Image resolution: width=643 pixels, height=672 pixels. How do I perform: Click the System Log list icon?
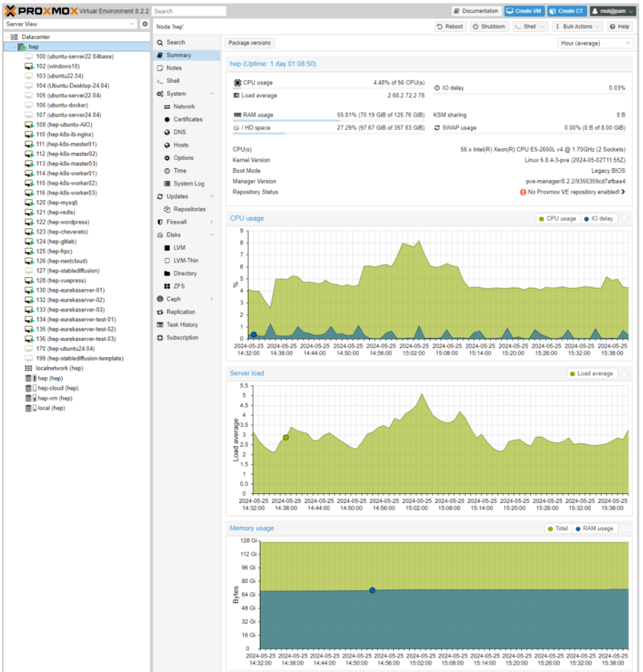pyautogui.click(x=167, y=184)
